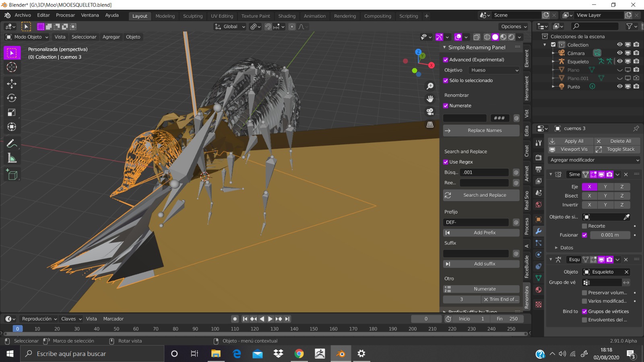This screenshot has height=362, width=644.
Task: Open the Modifier properties wrench tab
Action: coord(539,231)
